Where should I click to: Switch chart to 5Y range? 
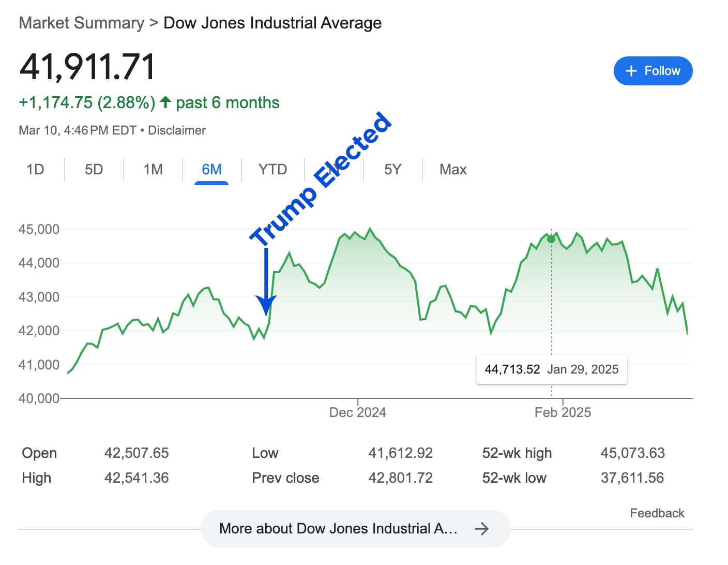point(392,170)
